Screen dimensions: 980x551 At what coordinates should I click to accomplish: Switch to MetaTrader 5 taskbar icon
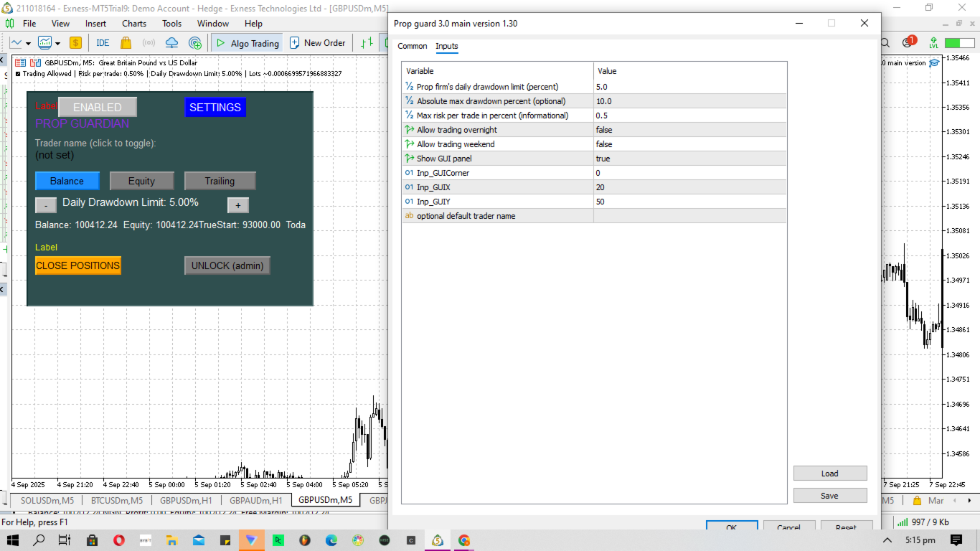pyautogui.click(x=437, y=540)
